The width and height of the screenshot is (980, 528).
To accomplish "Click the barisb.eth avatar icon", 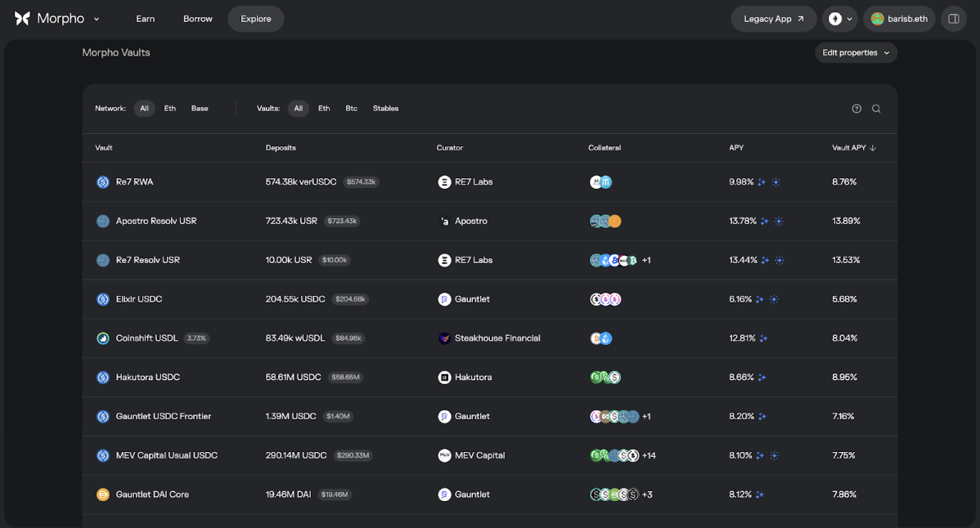I will 878,19.
